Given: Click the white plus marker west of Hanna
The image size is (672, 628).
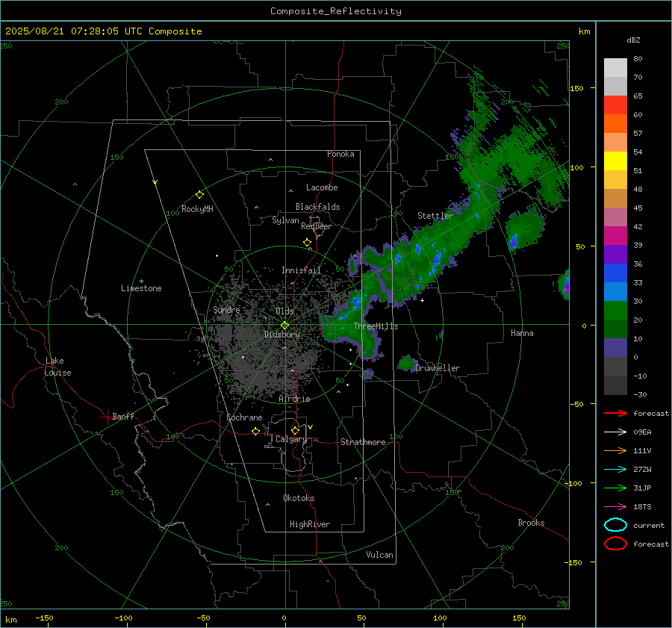Looking at the screenshot, I should (422, 300).
